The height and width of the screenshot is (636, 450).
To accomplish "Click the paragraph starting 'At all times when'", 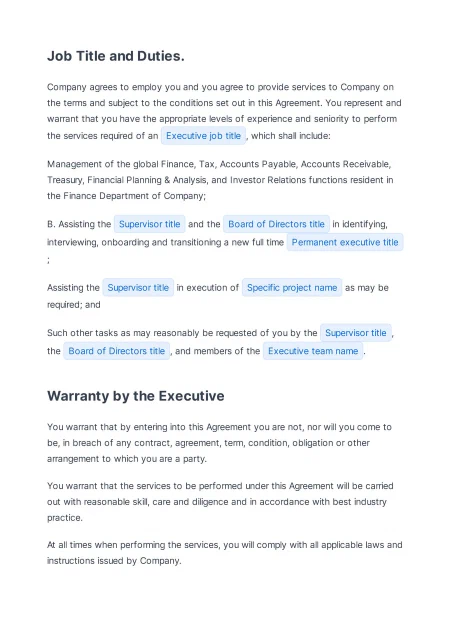I will click(x=225, y=552).
